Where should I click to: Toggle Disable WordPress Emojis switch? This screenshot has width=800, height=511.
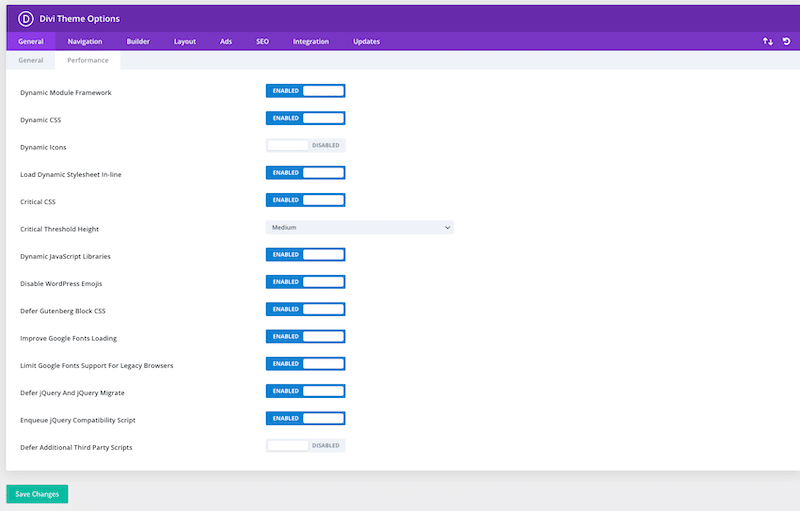(305, 282)
